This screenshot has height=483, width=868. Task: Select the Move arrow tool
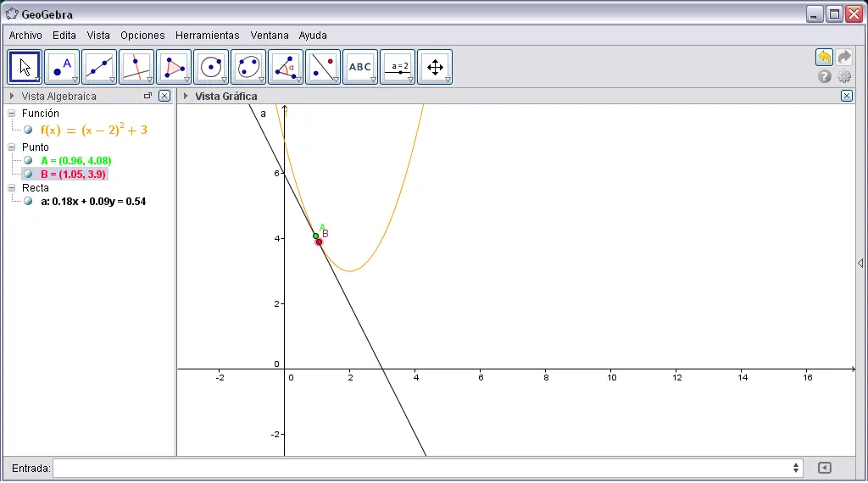pyautogui.click(x=25, y=67)
